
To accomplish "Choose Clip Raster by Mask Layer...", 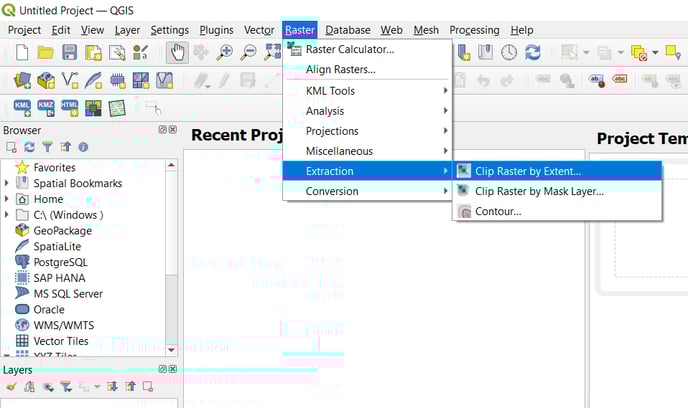I will tap(557, 191).
